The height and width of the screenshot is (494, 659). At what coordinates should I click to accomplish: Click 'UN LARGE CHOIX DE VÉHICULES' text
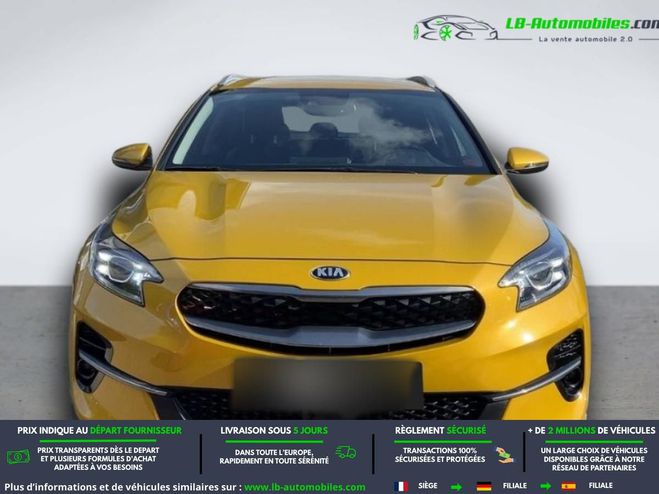594,459
